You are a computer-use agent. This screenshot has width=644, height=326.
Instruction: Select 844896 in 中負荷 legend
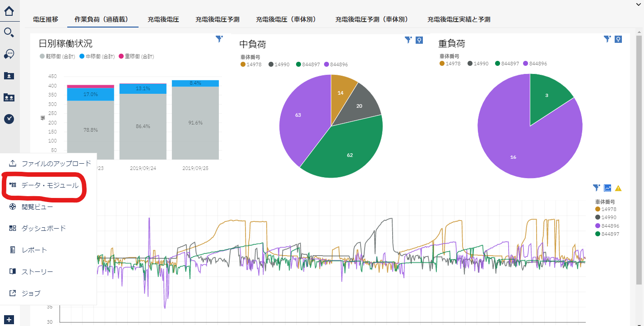click(x=336, y=64)
